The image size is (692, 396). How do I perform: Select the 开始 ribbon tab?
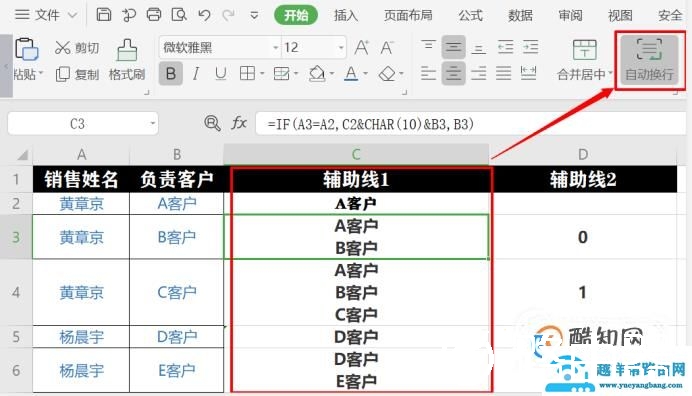click(296, 15)
